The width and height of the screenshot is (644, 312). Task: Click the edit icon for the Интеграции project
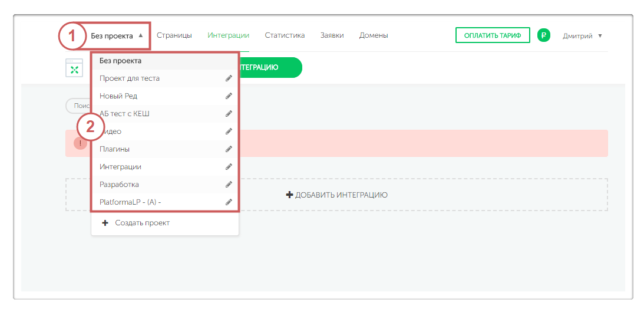(229, 167)
